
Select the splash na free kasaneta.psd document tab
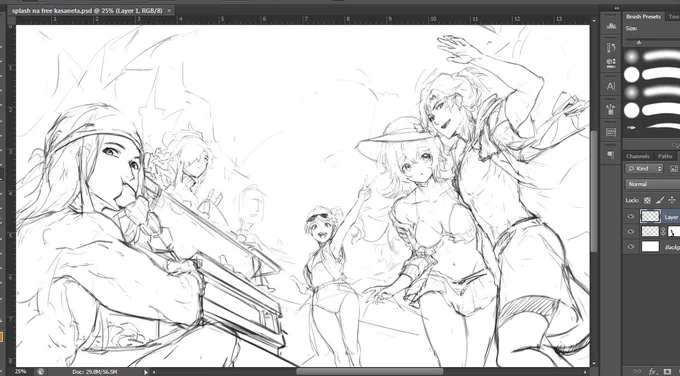pyautogui.click(x=87, y=10)
